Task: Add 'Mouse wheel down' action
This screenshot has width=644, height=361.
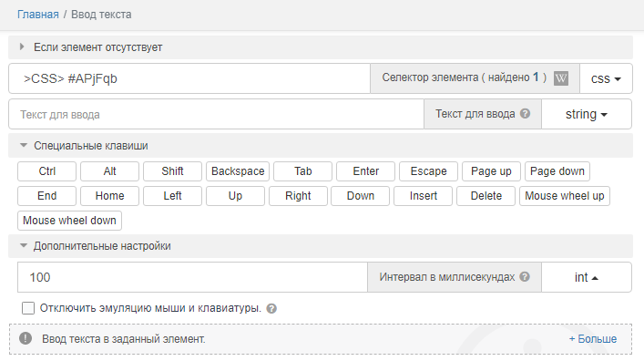Action: tap(69, 221)
